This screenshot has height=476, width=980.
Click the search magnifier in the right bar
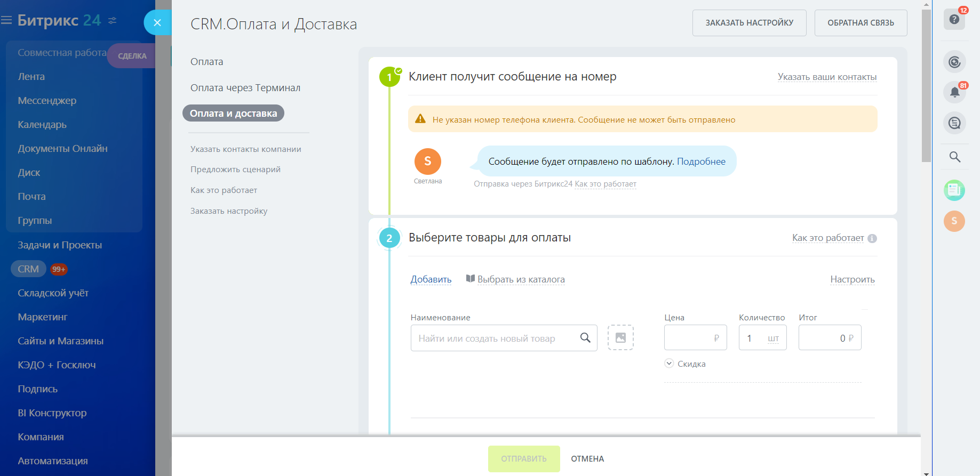click(954, 157)
